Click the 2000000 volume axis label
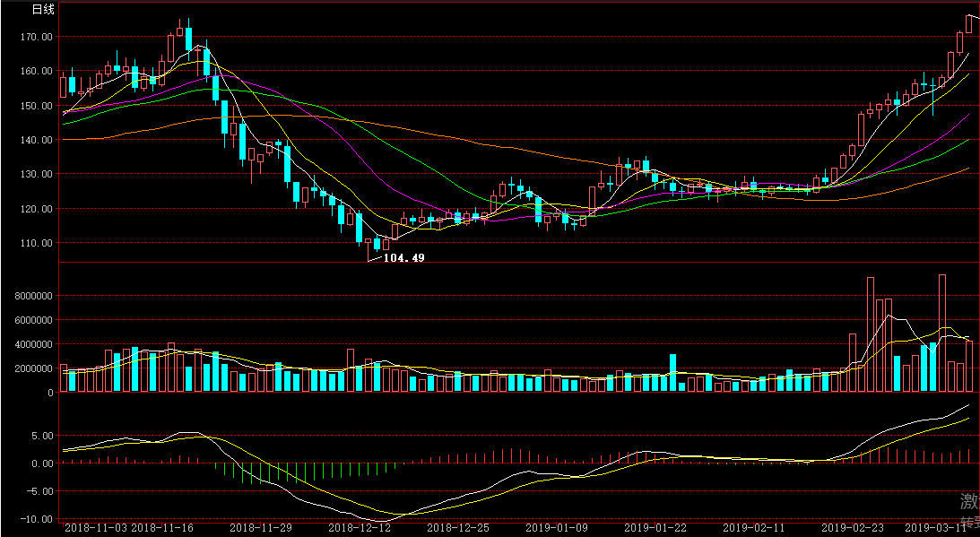980x537 pixels. [34, 368]
